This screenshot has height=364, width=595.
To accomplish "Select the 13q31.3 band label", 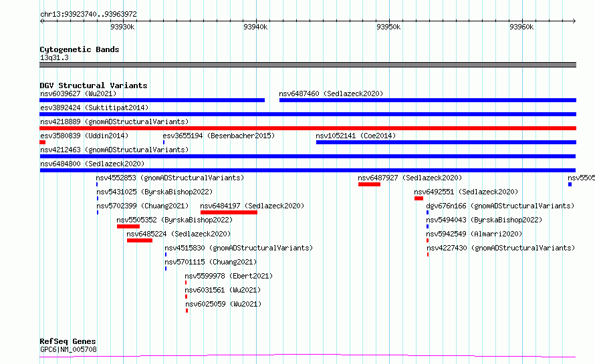I will pyautogui.click(x=54, y=57).
